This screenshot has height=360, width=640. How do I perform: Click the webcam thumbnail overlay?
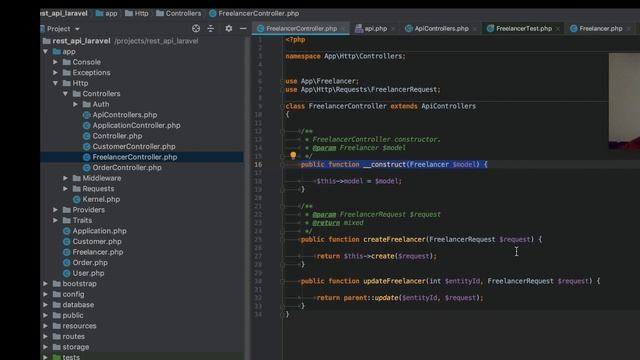click(x=624, y=101)
